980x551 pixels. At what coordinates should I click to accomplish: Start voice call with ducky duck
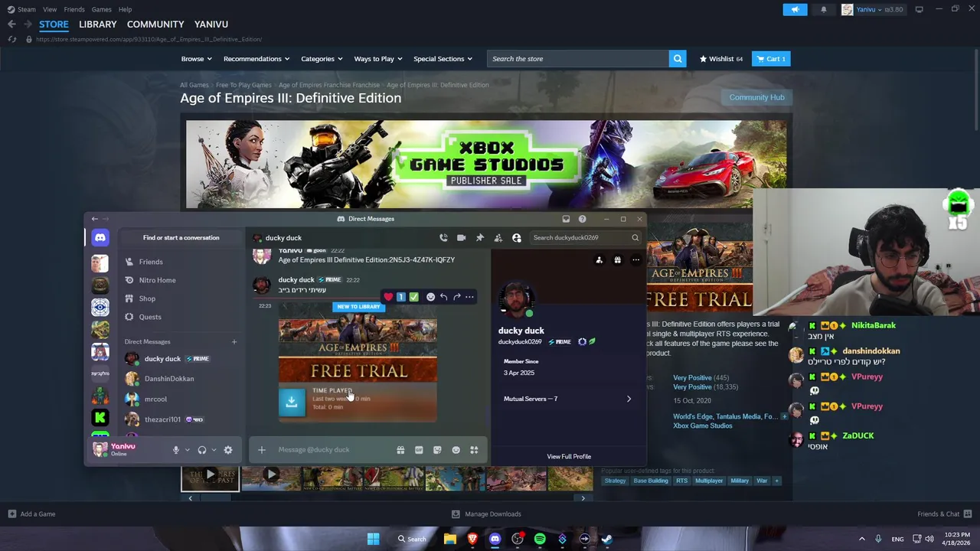(x=443, y=238)
